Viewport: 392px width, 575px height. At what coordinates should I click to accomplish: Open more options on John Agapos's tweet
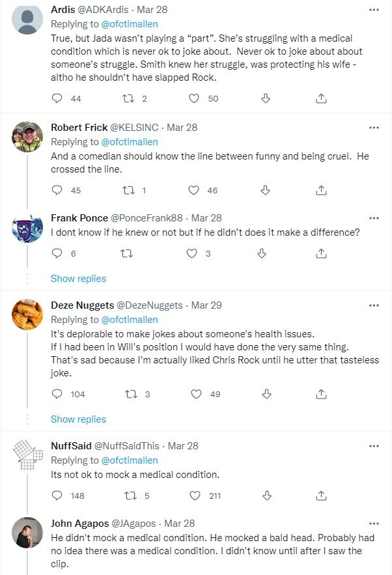tap(374, 523)
